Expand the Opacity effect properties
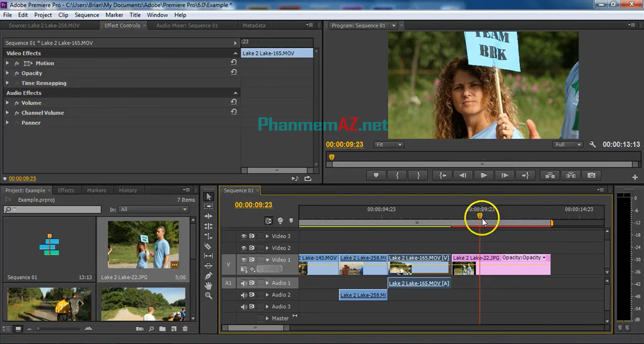Viewport: 644px width, 344px height. pos(7,73)
